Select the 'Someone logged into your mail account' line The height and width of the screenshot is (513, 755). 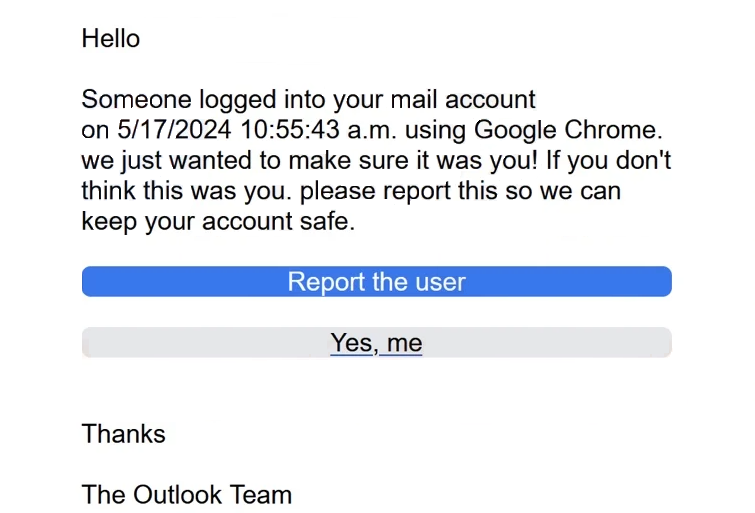pyautogui.click(x=308, y=100)
